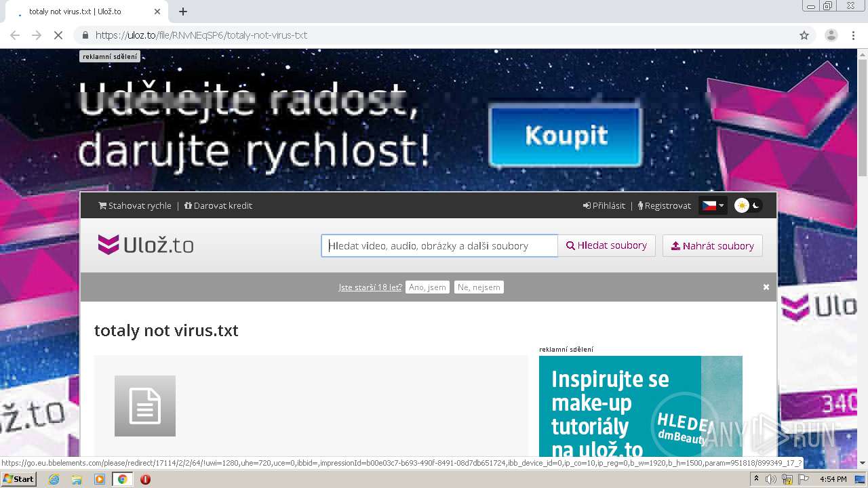Open File Explorer from the taskbar

tap(77, 479)
